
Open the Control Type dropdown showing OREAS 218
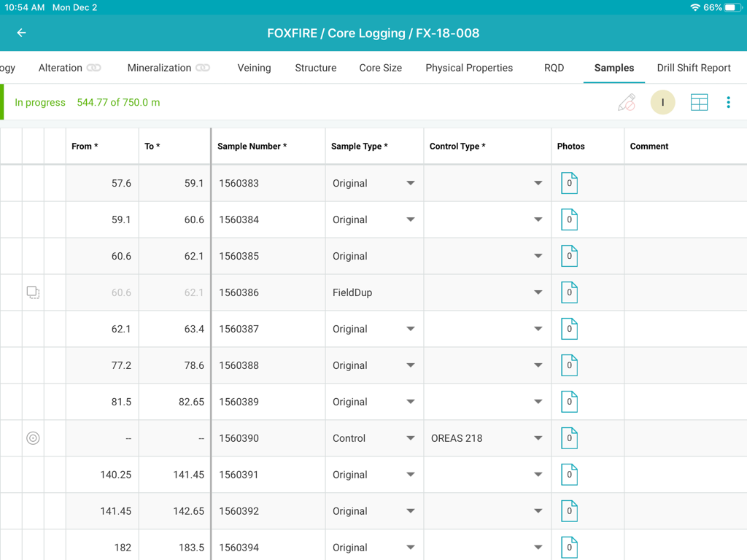tap(538, 437)
